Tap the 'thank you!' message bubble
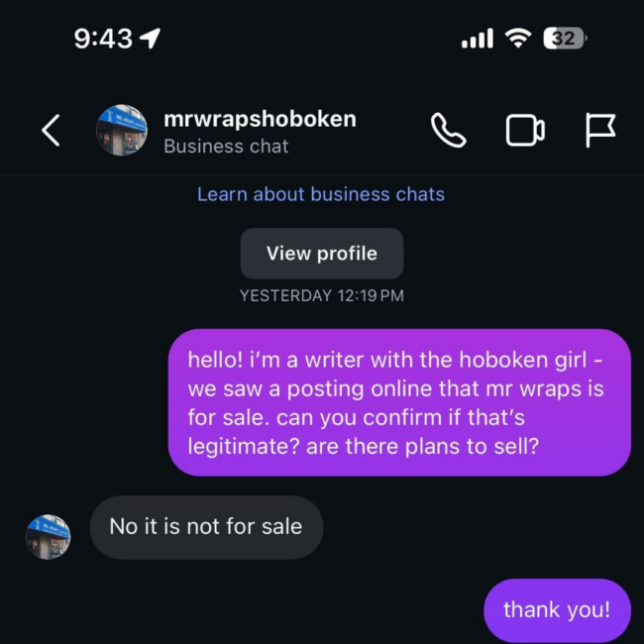Viewport: 644px width, 644px height. (x=557, y=609)
